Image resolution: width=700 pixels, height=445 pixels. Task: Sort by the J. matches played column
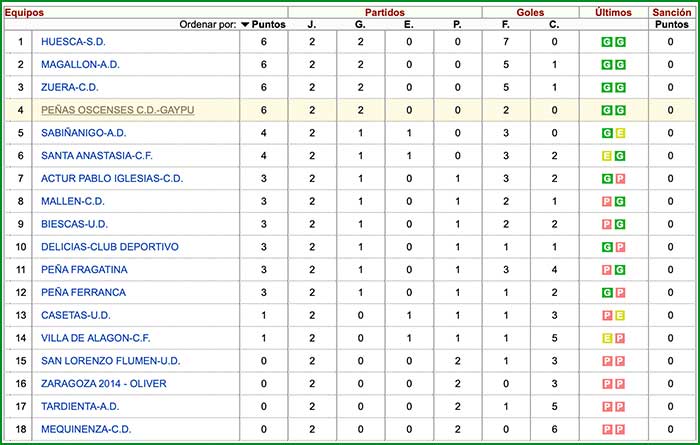click(312, 25)
